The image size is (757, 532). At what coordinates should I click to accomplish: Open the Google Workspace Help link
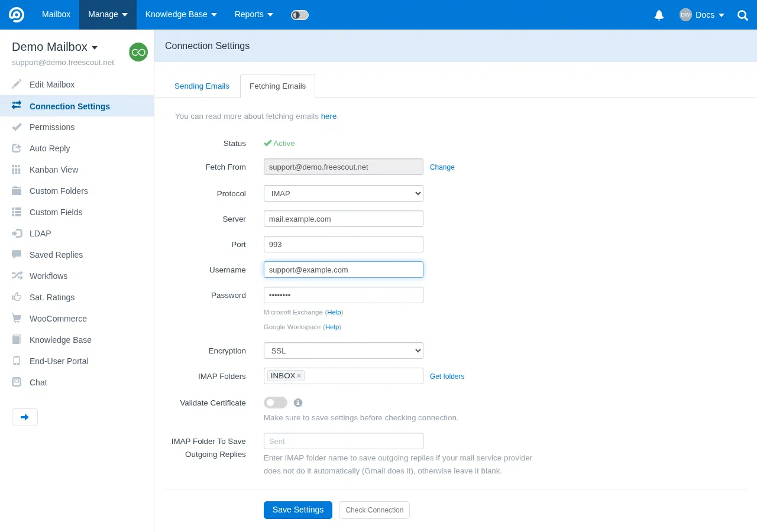pos(332,327)
